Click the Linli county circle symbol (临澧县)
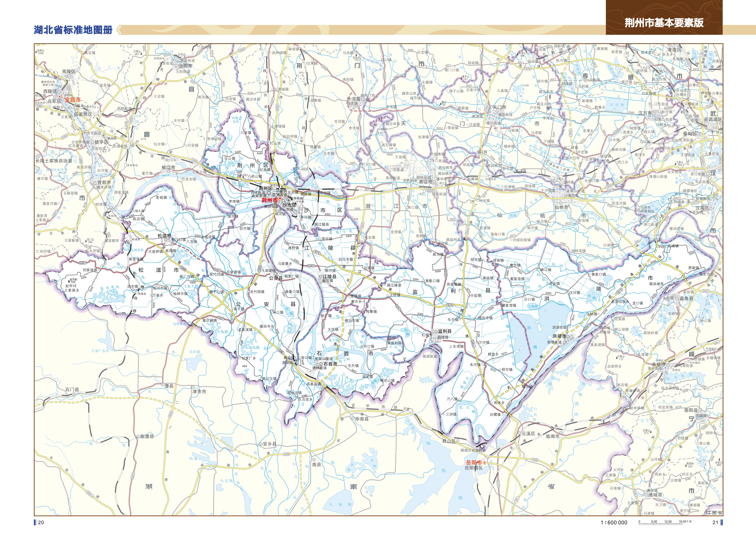The height and width of the screenshot is (545, 756). tap(138, 436)
